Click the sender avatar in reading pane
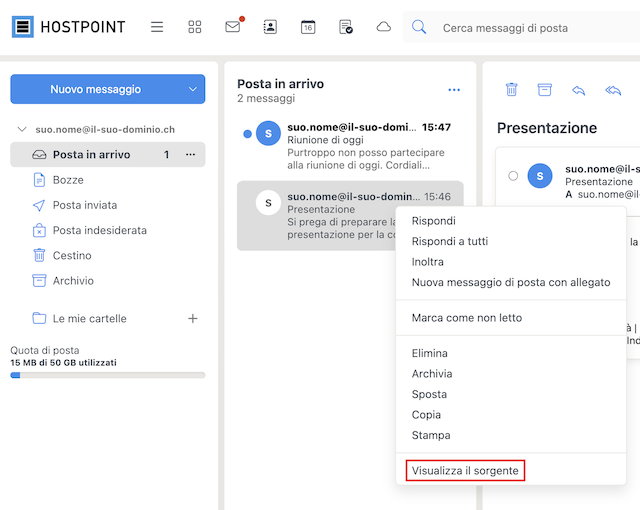This screenshot has width=640, height=510. [540, 175]
